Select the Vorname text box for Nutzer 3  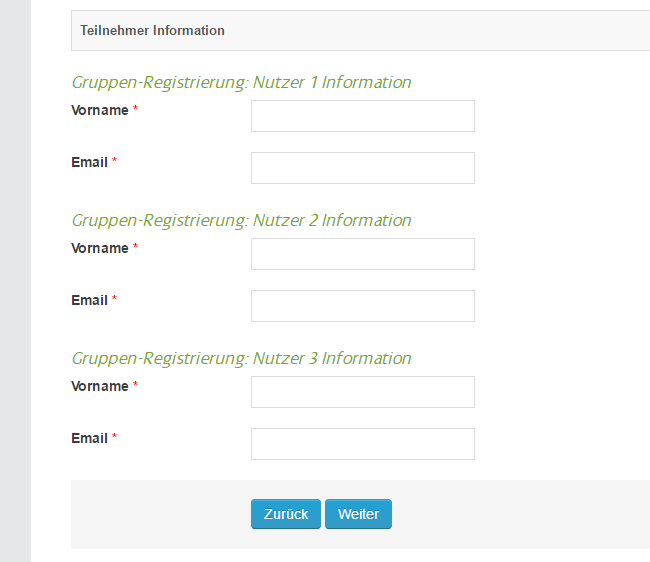362,392
